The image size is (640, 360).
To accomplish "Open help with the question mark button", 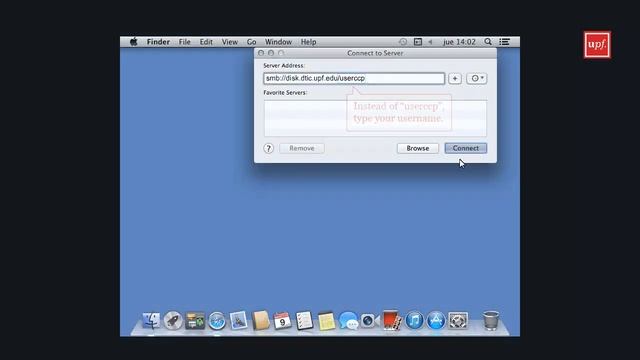I will click(x=268, y=148).
